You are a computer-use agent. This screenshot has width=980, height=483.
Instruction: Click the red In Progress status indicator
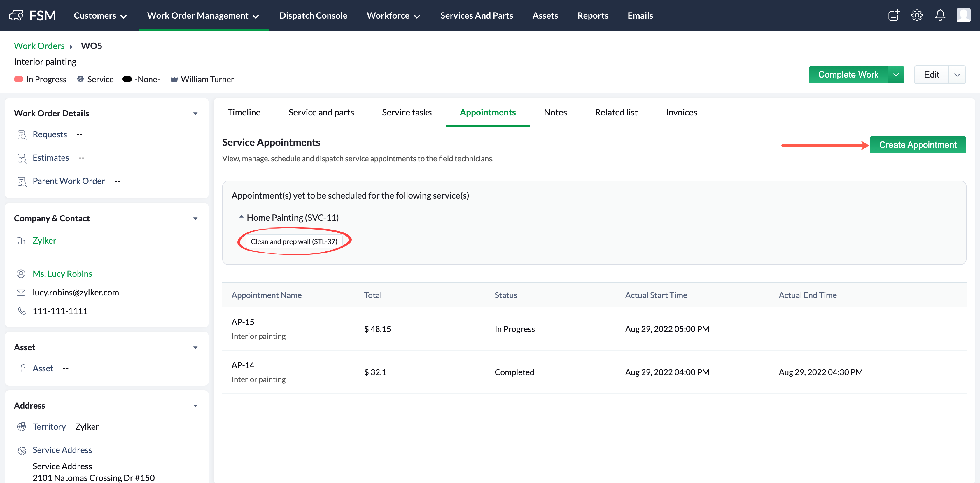(x=19, y=79)
